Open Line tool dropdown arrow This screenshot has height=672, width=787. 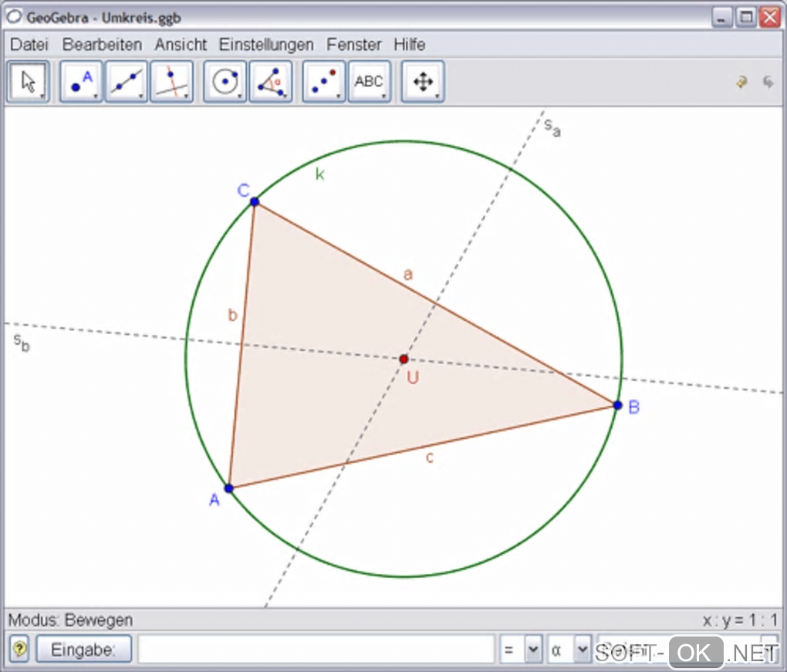pos(140,96)
